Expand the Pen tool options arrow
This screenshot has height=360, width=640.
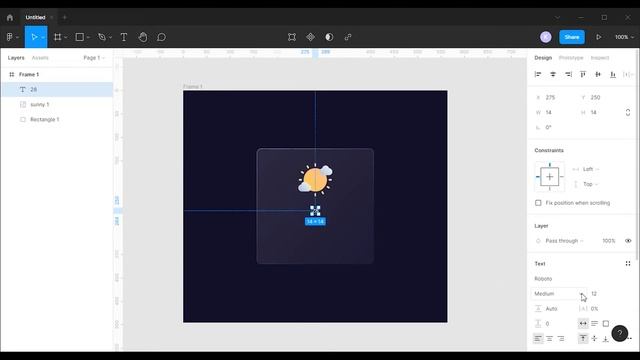pyautogui.click(x=110, y=38)
